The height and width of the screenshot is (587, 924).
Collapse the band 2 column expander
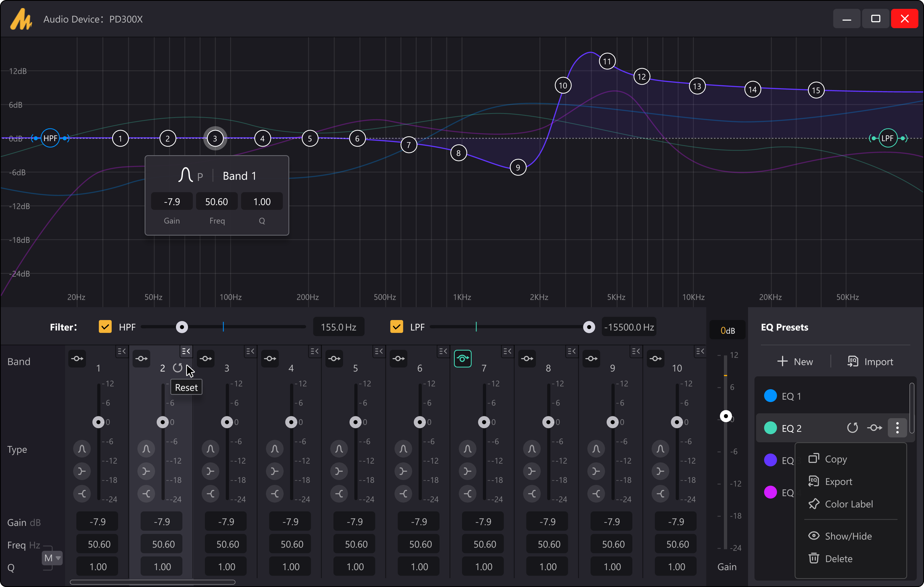[186, 351]
